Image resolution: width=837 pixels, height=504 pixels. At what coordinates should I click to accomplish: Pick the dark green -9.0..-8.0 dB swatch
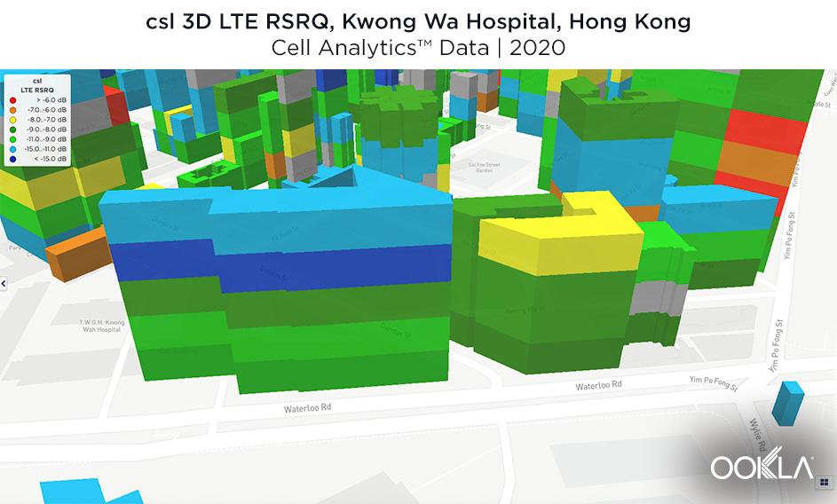tap(12, 130)
